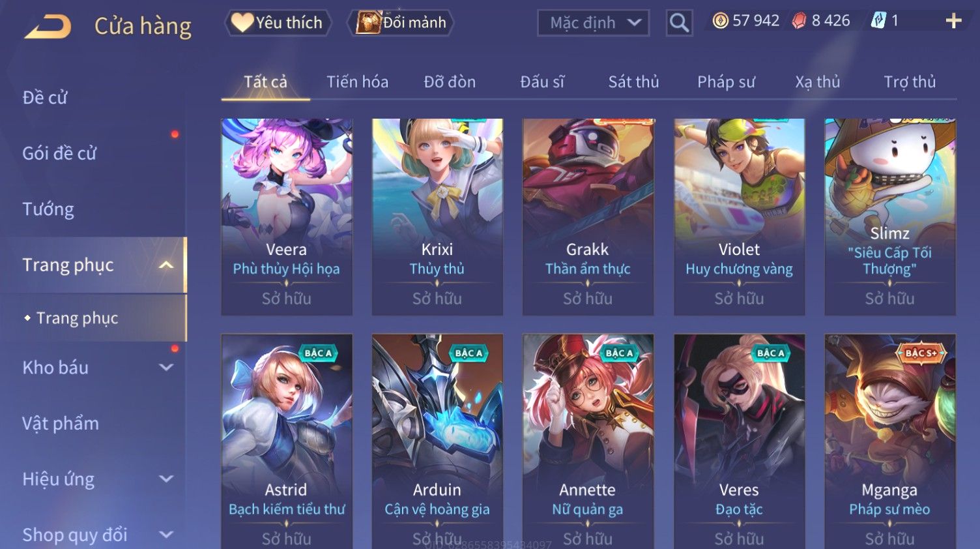This screenshot has height=549, width=980.
Task: Click the plus icon to add currency
Action: [953, 22]
